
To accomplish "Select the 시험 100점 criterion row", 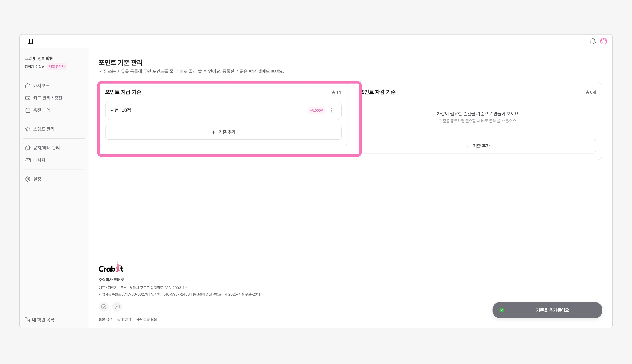I will (x=223, y=110).
